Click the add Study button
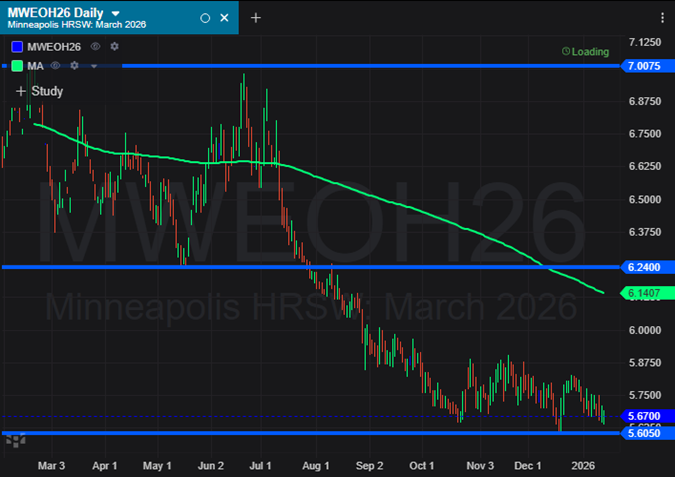The image size is (675, 477). pyautogui.click(x=40, y=91)
